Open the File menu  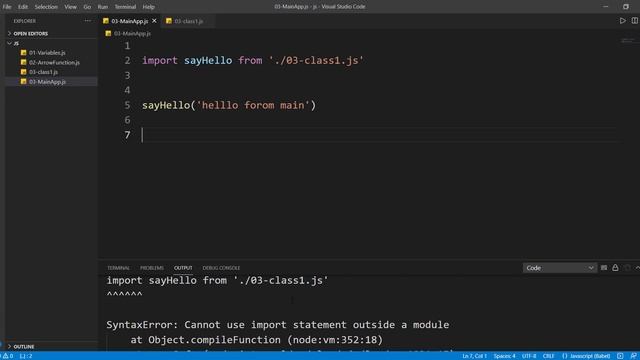7,7
